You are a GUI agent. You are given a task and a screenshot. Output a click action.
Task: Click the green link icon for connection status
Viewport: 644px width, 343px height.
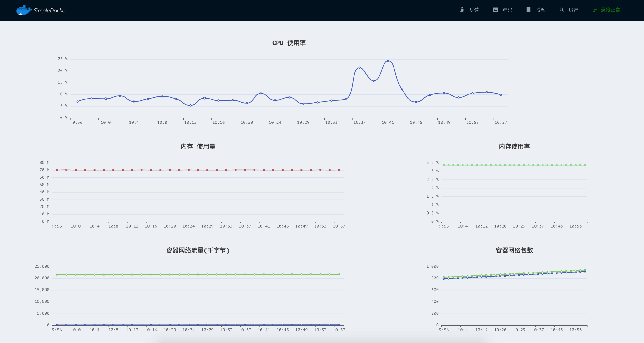click(595, 10)
